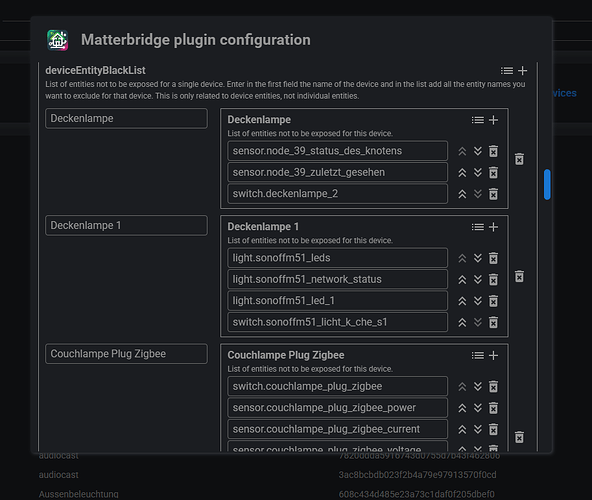The width and height of the screenshot is (592, 500).
Task: Focus the sensor.couchlampe_plug_zigbee_power field
Action: 338,408
